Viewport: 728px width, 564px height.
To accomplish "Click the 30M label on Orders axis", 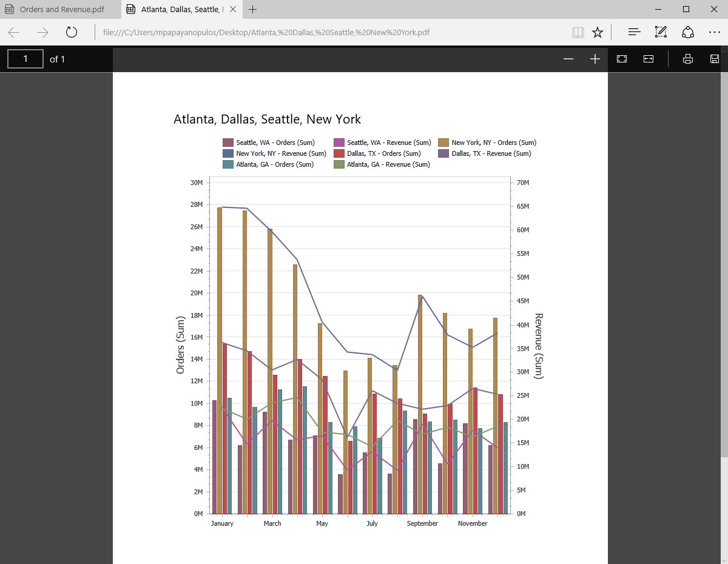I will (x=197, y=183).
